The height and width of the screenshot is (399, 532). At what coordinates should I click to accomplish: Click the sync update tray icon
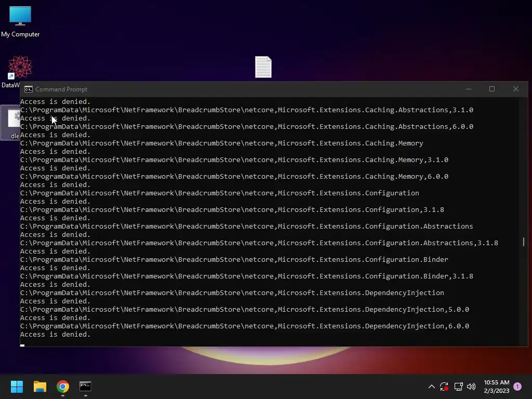(444, 387)
